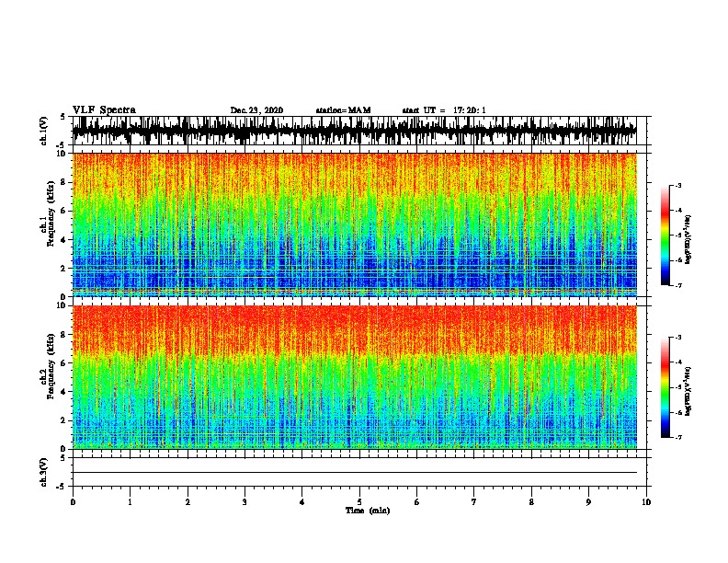Click the time axis tick label "1"
The image size is (728, 563).
pos(130,502)
